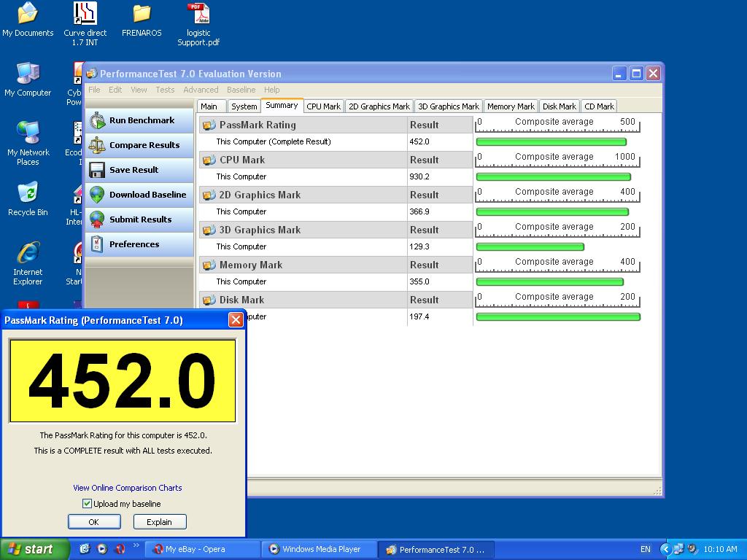
Task: Open the Baseline menu
Action: point(241,90)
